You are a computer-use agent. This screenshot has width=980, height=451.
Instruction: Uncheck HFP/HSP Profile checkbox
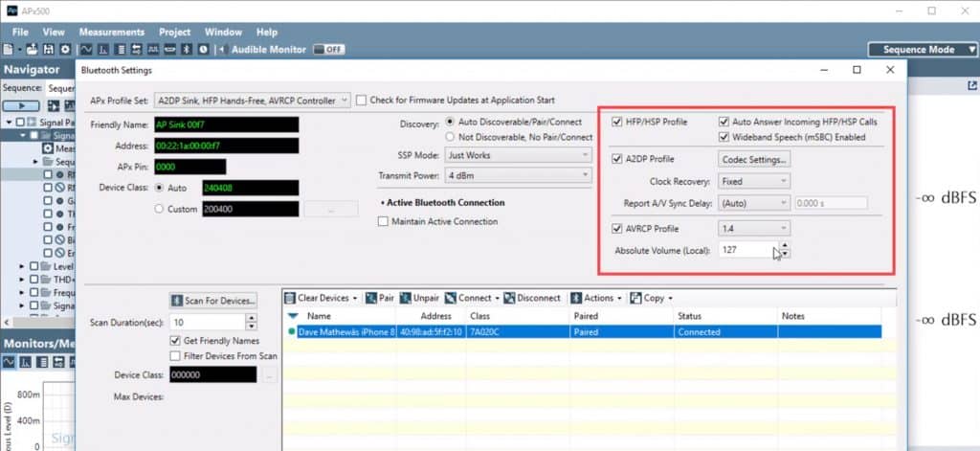617,123
